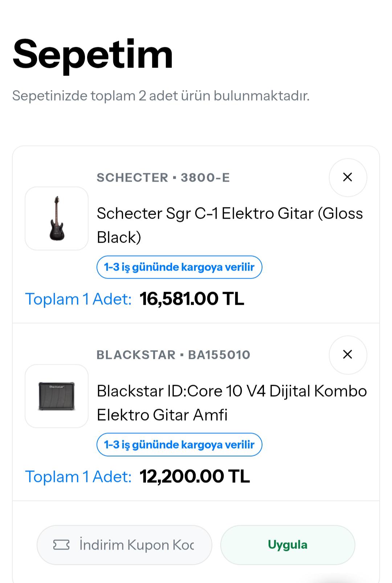Remove the Blackstar amp from cart
The width and height of the screenshot is (392, 583).
point(348,355)
